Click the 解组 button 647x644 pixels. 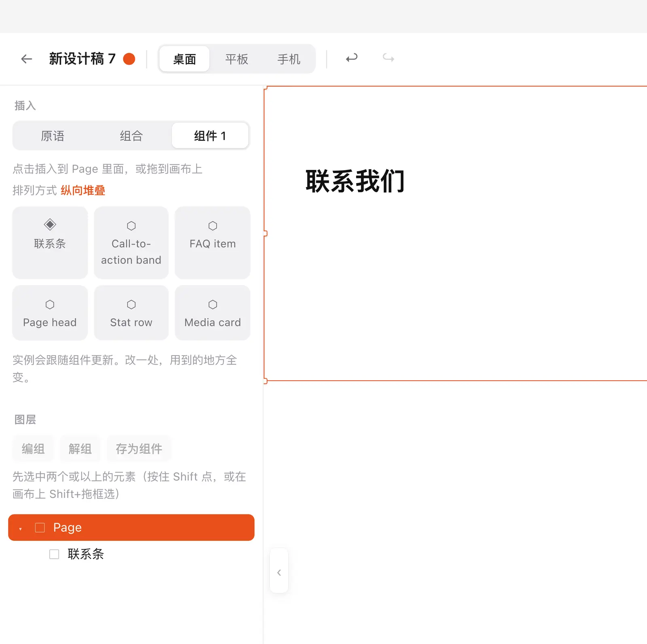(x=80, y=449)
